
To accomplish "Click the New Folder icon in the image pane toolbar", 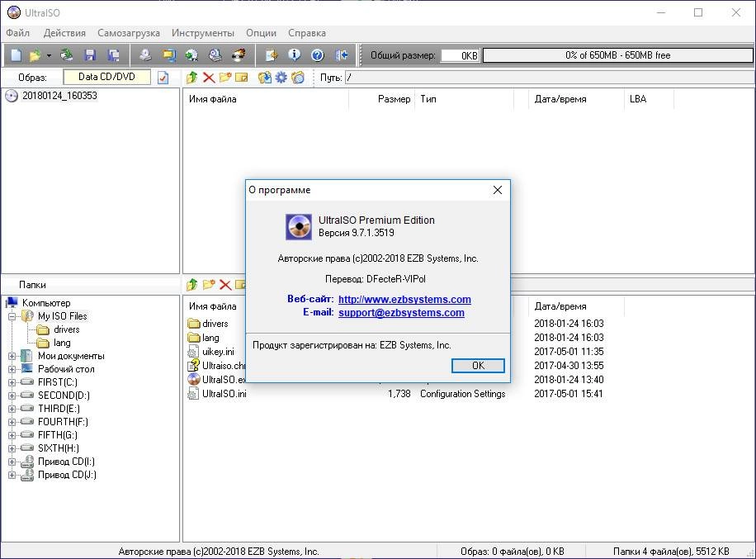I will [225, 77].
